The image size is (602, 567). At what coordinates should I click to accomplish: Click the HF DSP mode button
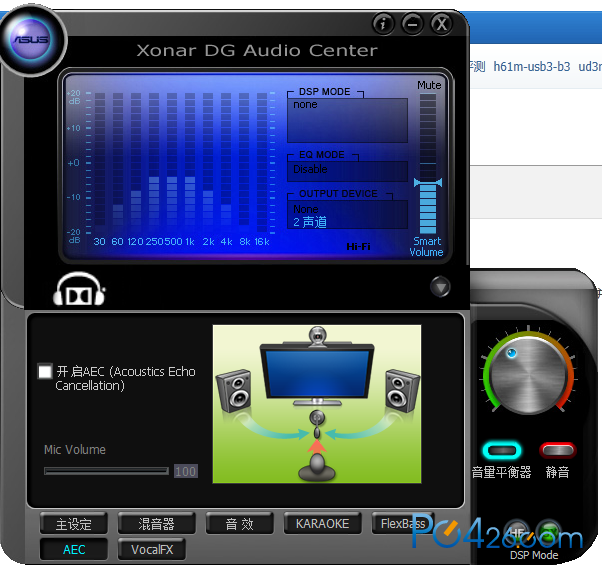516,534
